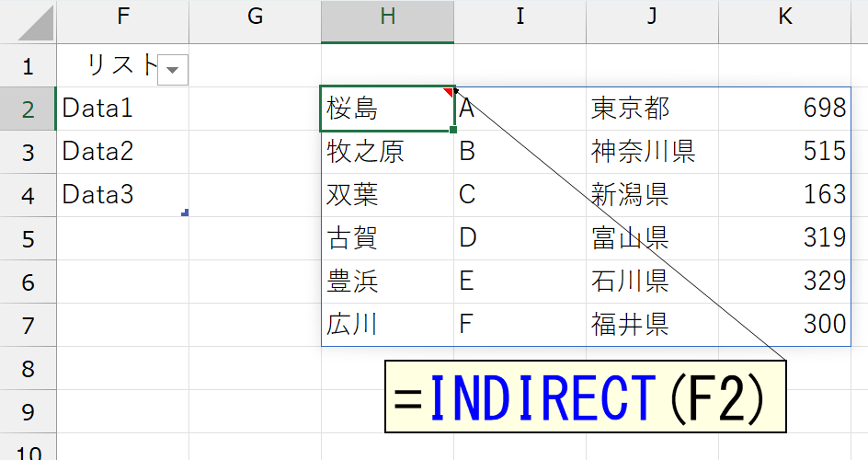This screenshot has height=460, width=868.
Task: Select row 3 header
Action: (28, 152)
